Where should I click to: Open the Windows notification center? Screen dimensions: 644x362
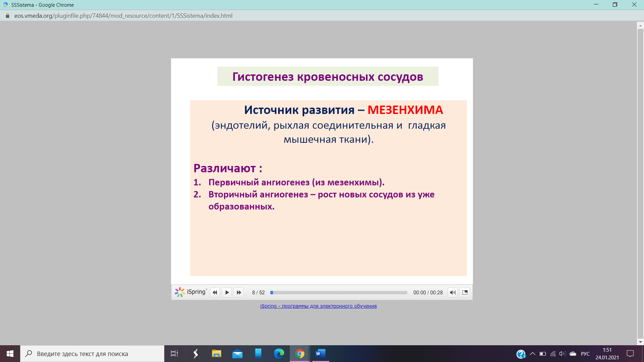tap(630, 354)
